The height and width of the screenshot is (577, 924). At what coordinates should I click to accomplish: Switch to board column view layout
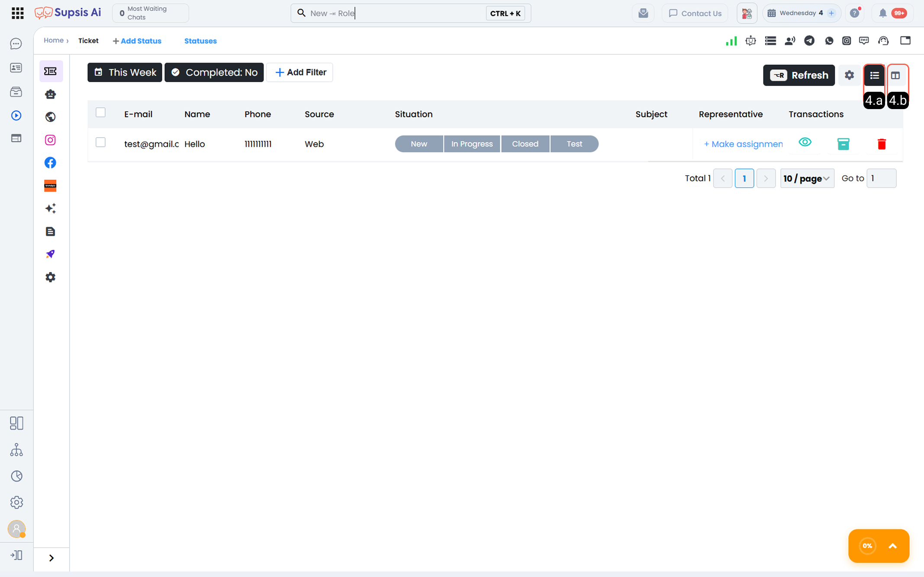coord(896,75)
